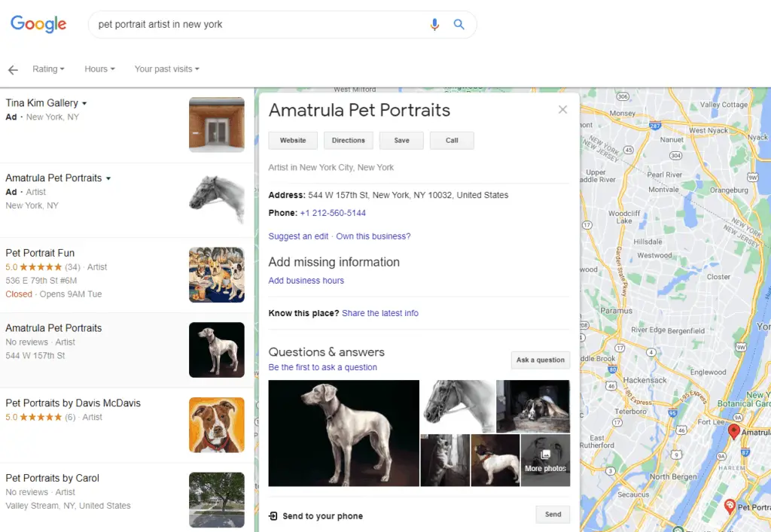The width and height of the screenshot is (771, 532).
Task: Open the Pet Portraits by Davis McDavis thumbnail
Action: 216,425
